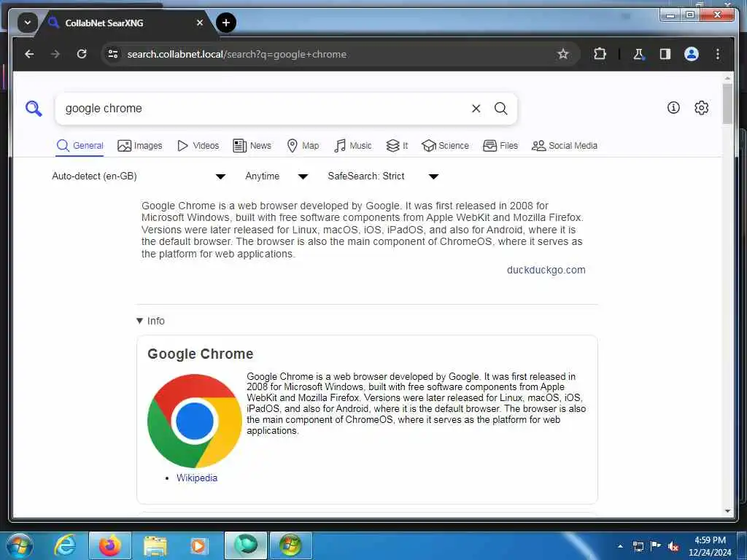This screenshot has width=747, height=560.
Task: Click the Google Chrome logo image
Action: [194, 421]
